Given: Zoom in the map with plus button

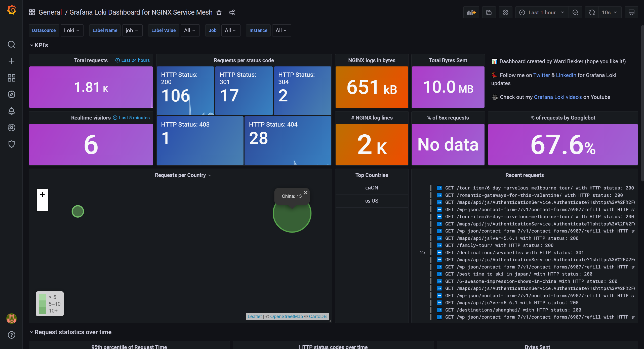Looking at the screenshot, I should click(x=42, y=194).
